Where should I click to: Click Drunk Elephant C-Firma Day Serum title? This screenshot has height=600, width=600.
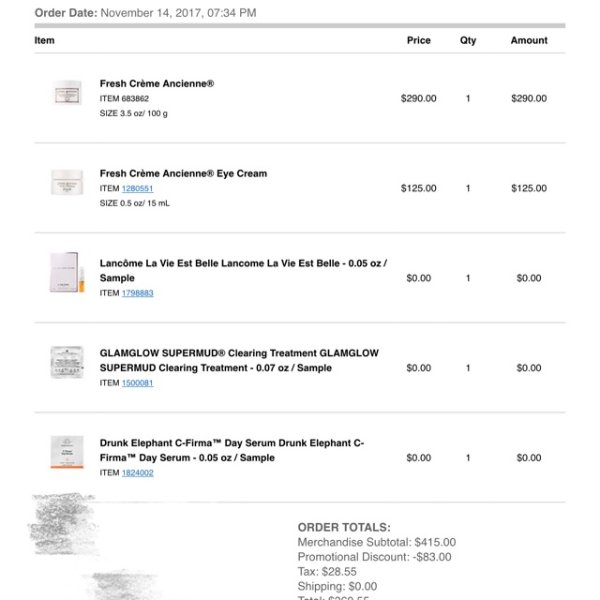pyautogui.click(x=232, y=450)
